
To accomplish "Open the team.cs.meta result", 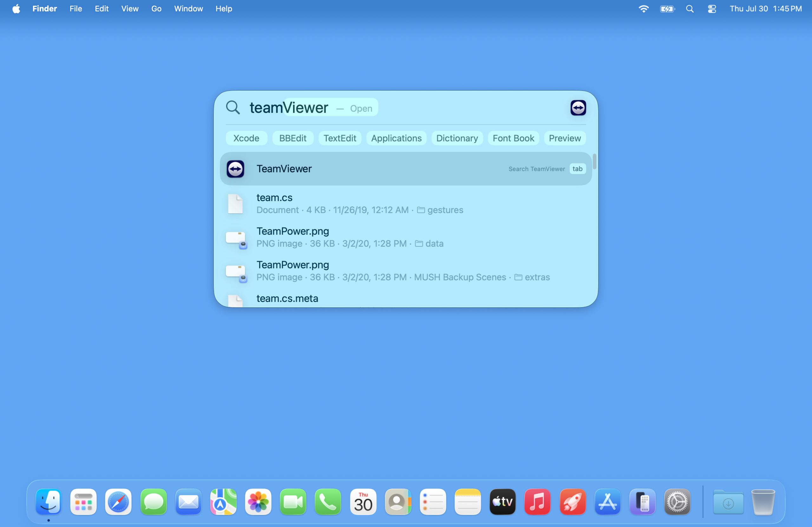I will 405,298.
